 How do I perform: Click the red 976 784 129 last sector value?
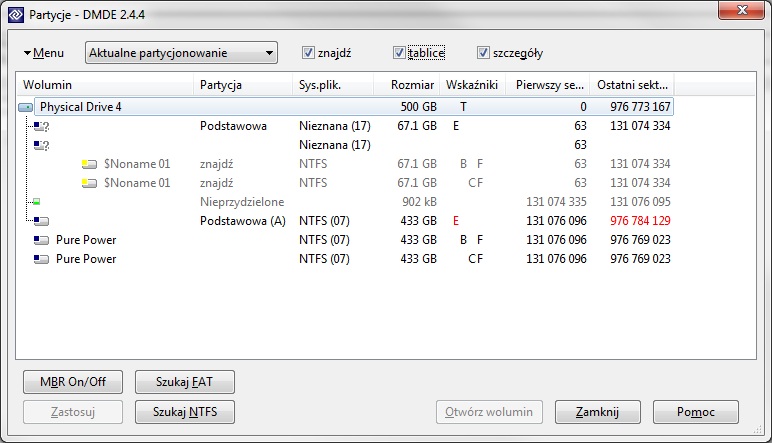(640, 221)
